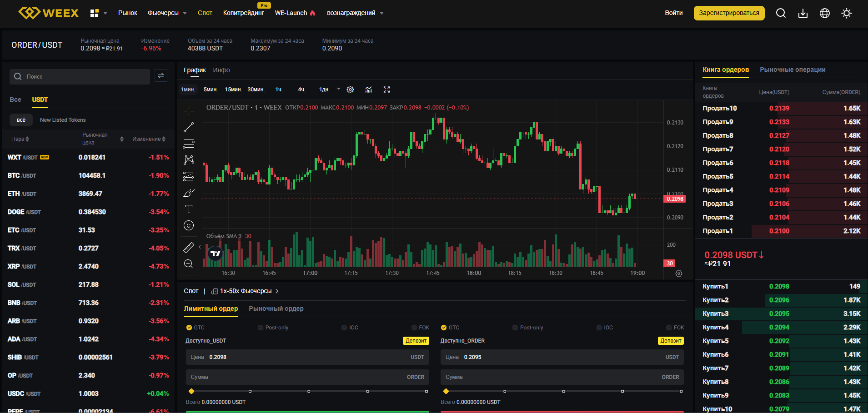This screenshot has height=413, width=868.
Task: Select the Все market tab
Action: [15, 100]
